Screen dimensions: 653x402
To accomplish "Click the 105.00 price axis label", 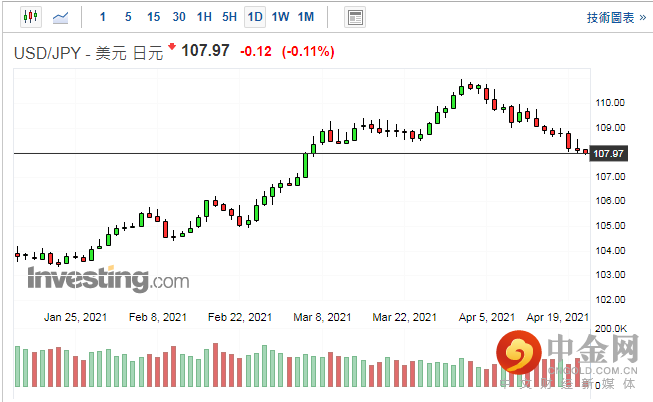I will (610, 226).
